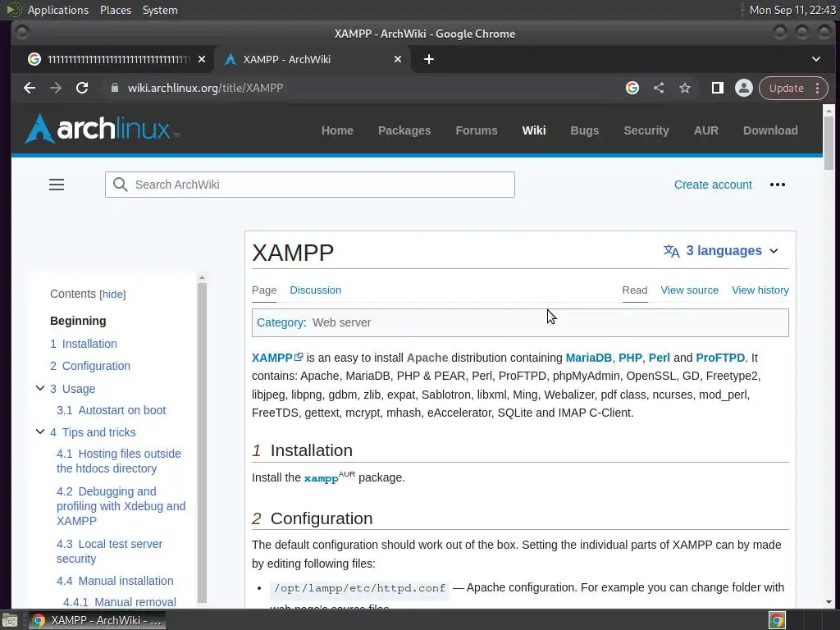Screen dimensions: 840x630
Task: Open the external XAMPP link
Action: [277, 358]
